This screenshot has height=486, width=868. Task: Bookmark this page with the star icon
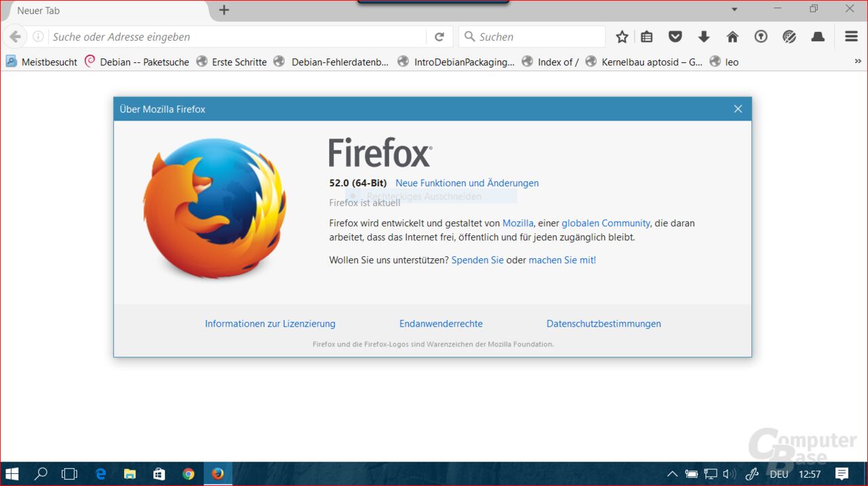pyautogui.click(x=622, y=37)
